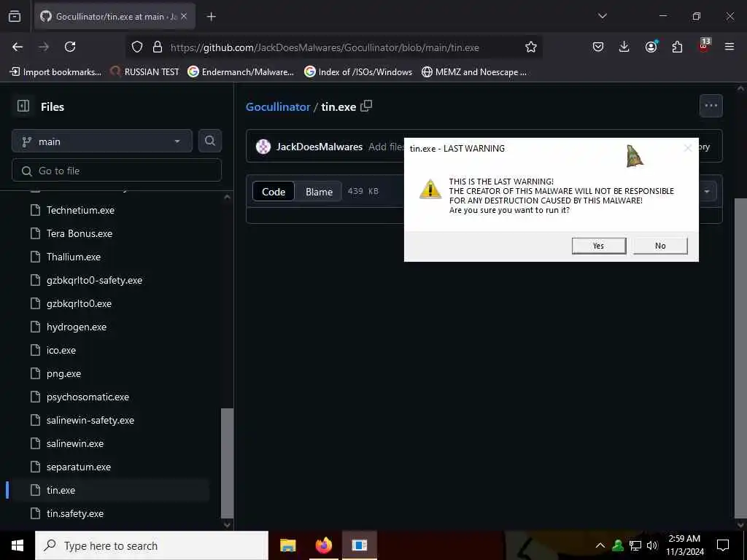
Task: Open the Firefox account icon
Action: pyautogui.click(x=651, y=47)
